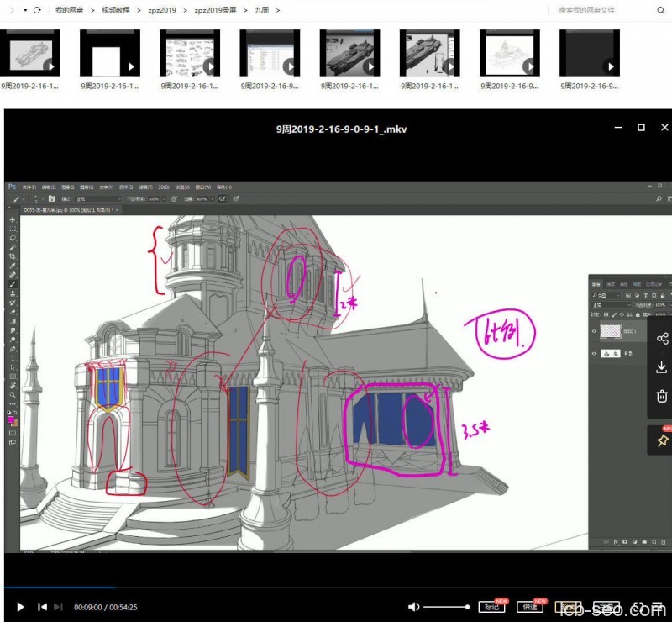Screen dimensions: 672x622
Task: Mute the video volume
Action: point(413,606)
